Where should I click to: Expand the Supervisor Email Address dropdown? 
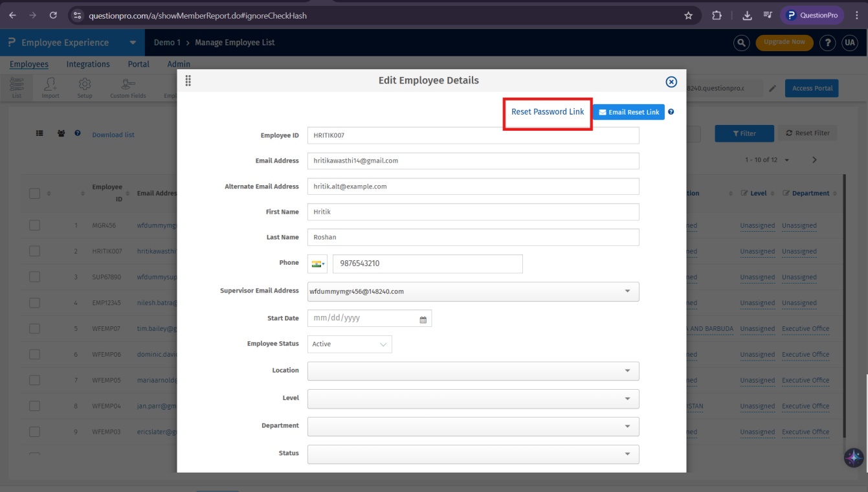pos(627,291)
